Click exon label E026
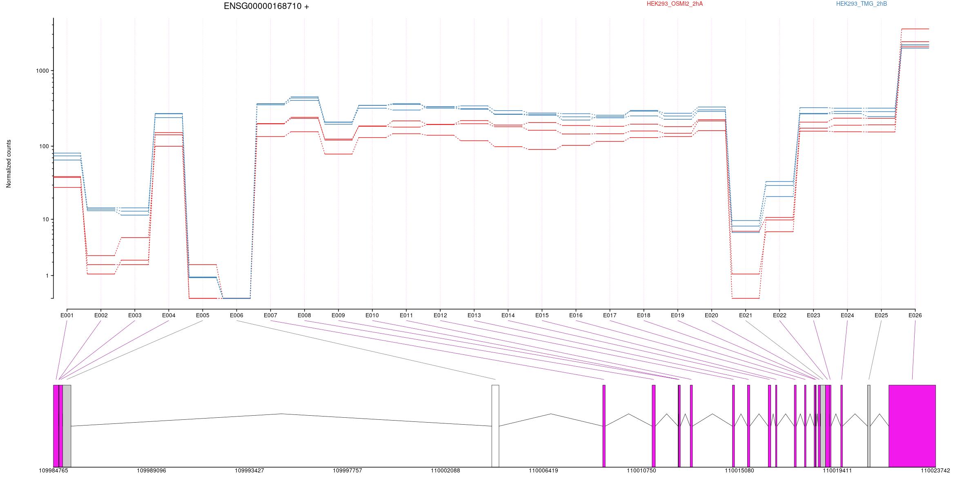980x490 pixels. click(x=915, y=315)
